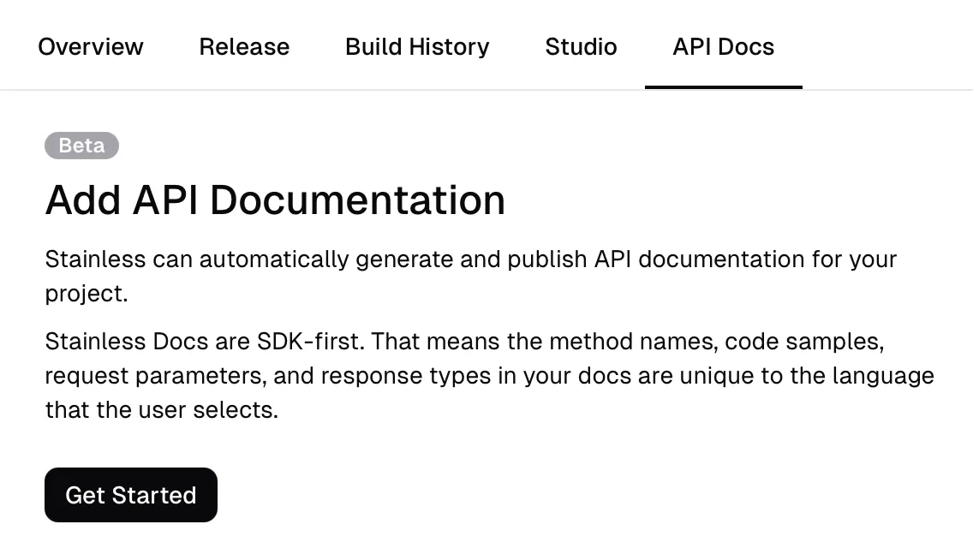The width and height of the screenshot is (973, 560).
Task: Click the first paragraph about automatic documentation
Action: pos(470,276)
